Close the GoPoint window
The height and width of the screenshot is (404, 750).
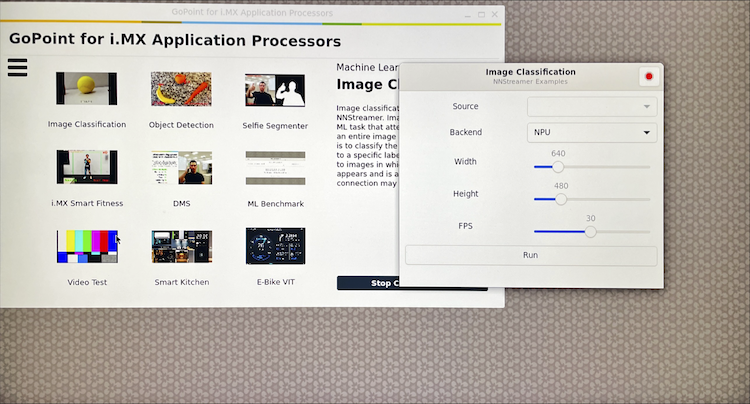click(x=495, y=15)
